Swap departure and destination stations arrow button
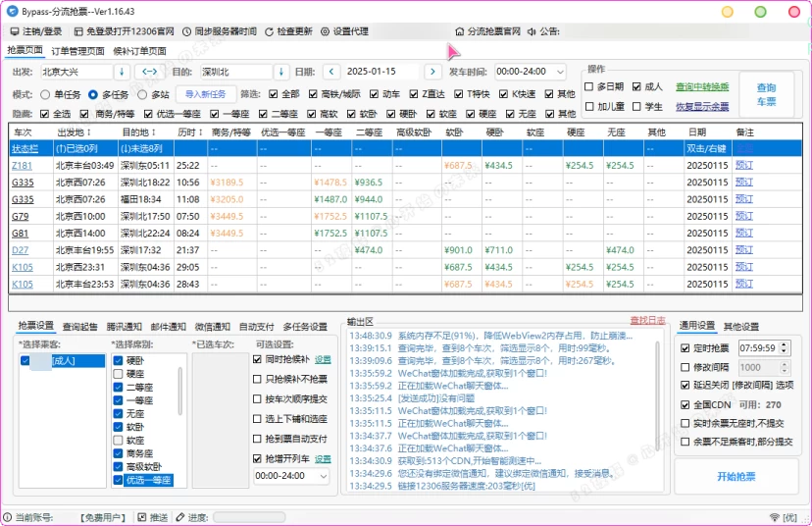Screen dimensions: 812x526 150,72
